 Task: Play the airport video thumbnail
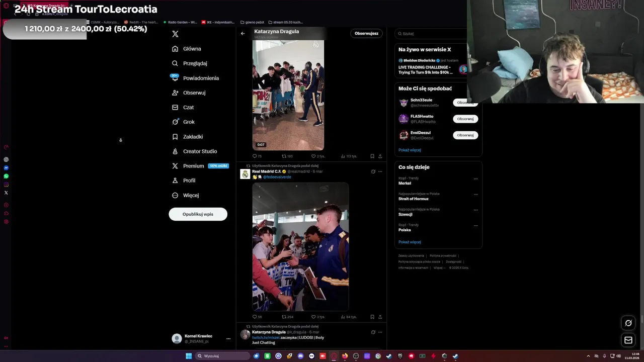[x=288, y=95]
